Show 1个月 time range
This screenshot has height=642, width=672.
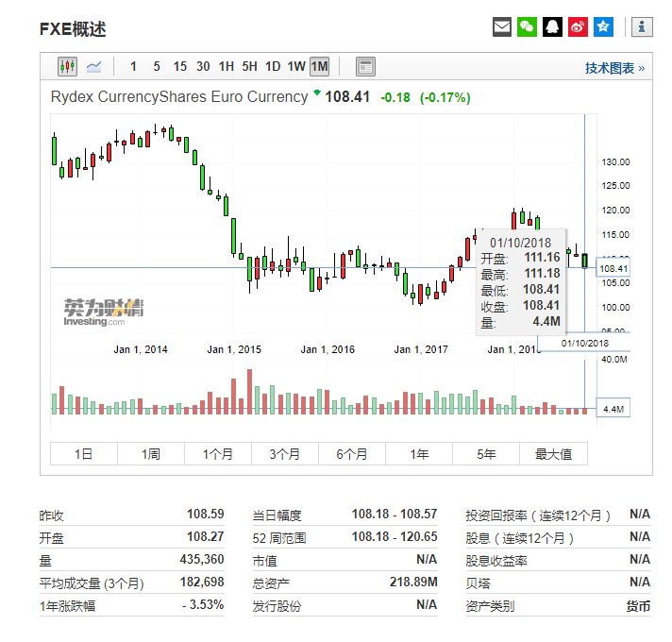click(218, 454)
